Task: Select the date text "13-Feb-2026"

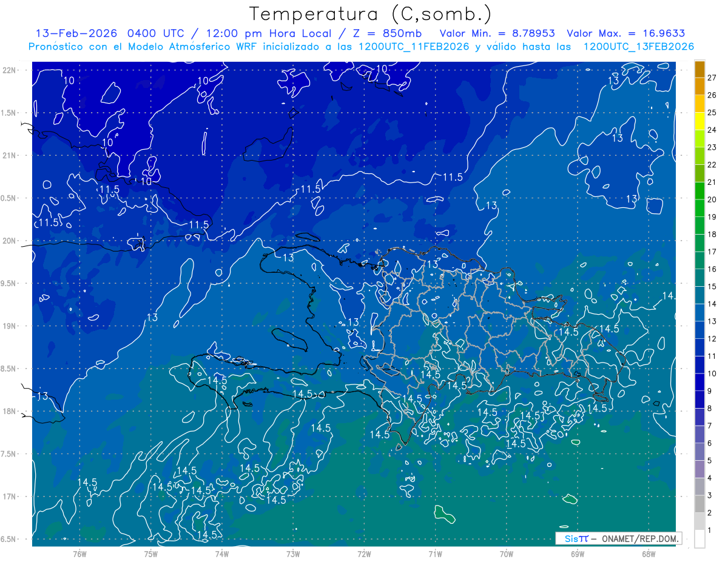Action: [77, 33]
